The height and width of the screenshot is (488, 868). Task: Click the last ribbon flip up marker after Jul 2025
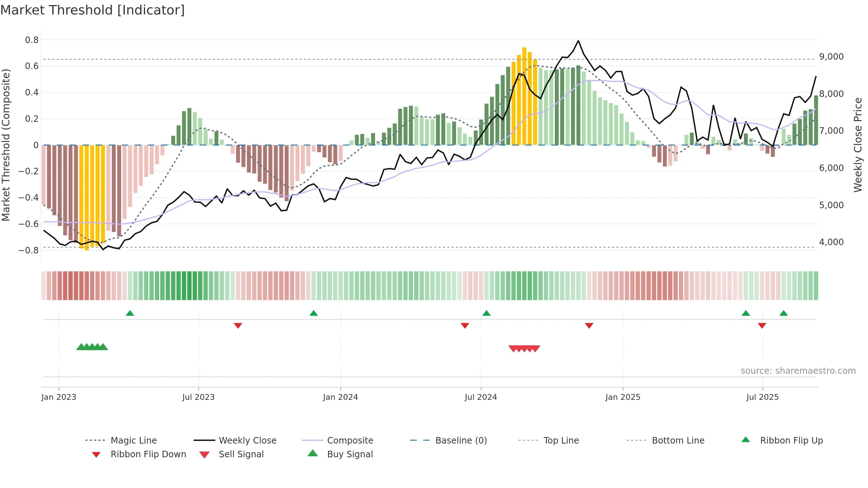coord(784,313)
